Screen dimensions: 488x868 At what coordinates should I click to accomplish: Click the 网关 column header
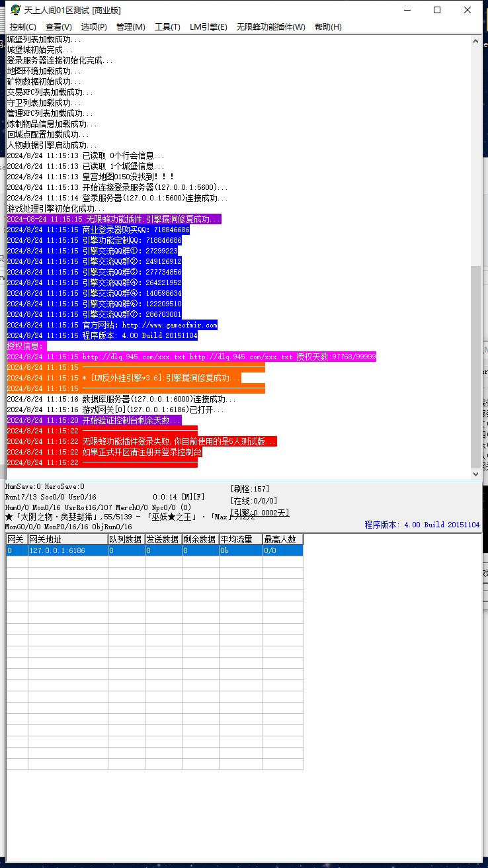(x=17, y=539)
